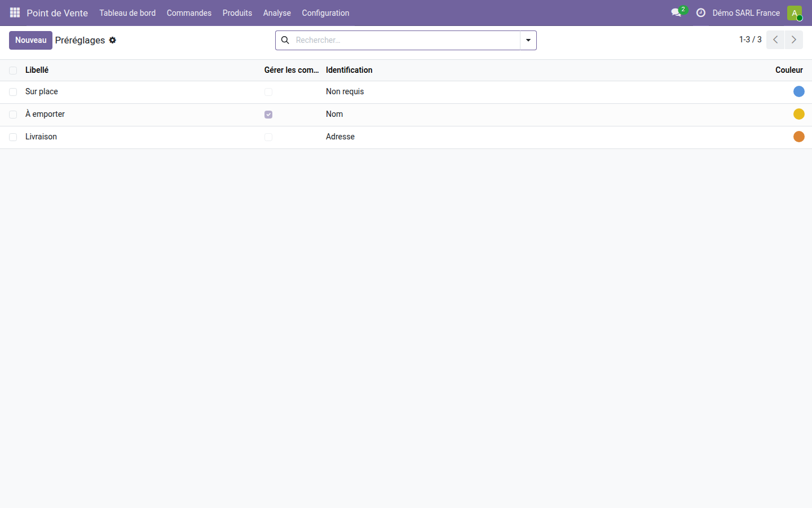Select the Livraison row checkbox
The height and width of the screenshot is (508, 812).
tap(13, 137)
